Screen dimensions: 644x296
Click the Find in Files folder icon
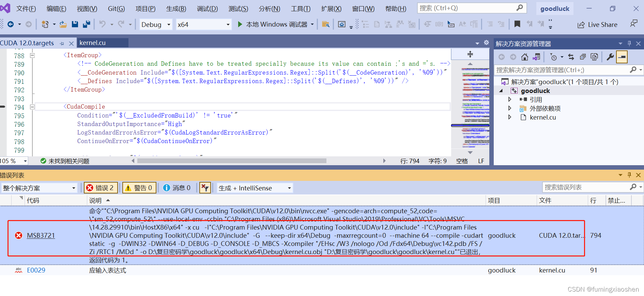click(x=325, y=24)
